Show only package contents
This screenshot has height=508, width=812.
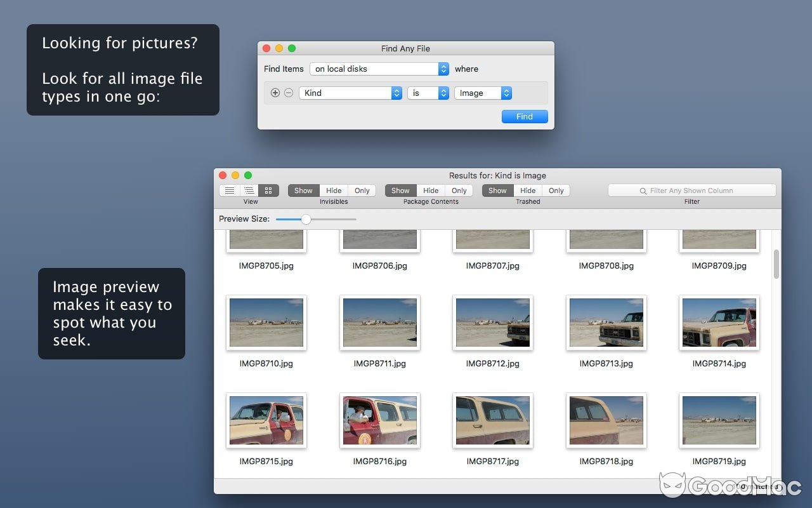459,190
